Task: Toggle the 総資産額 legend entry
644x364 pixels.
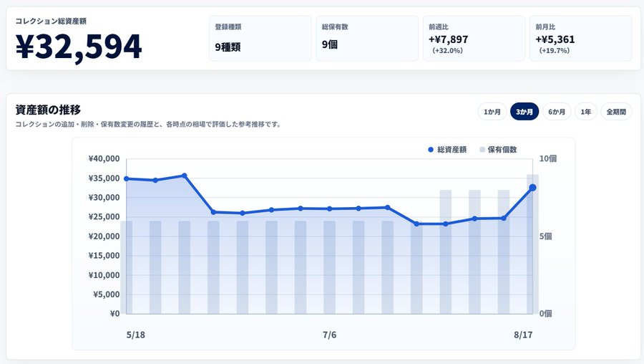Action: [x=447, y=150]
